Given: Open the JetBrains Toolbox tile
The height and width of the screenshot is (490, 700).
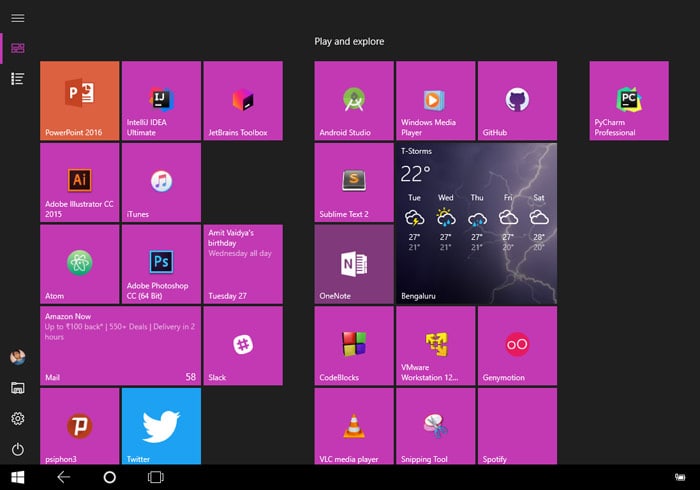Looking at the screenshot, I should coord(243,101).
